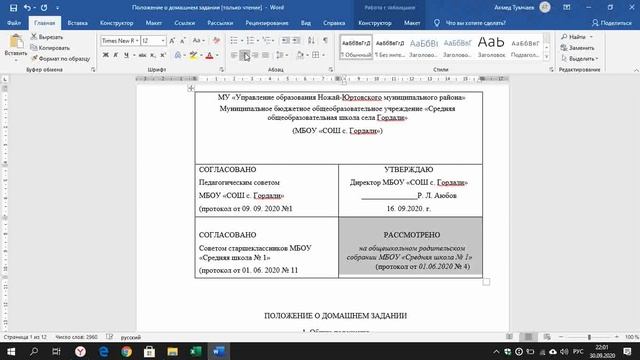Image resolution: width=640 pixels, height=360 pixels.
Task: Toggle center alignment button
Action: tap(244, 55)
